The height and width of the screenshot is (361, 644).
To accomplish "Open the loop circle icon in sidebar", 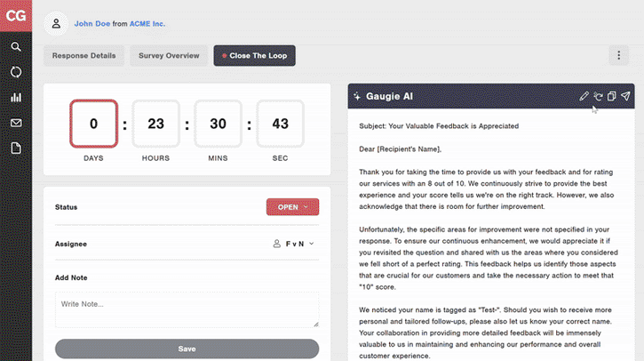I will [x=16, y=72].
